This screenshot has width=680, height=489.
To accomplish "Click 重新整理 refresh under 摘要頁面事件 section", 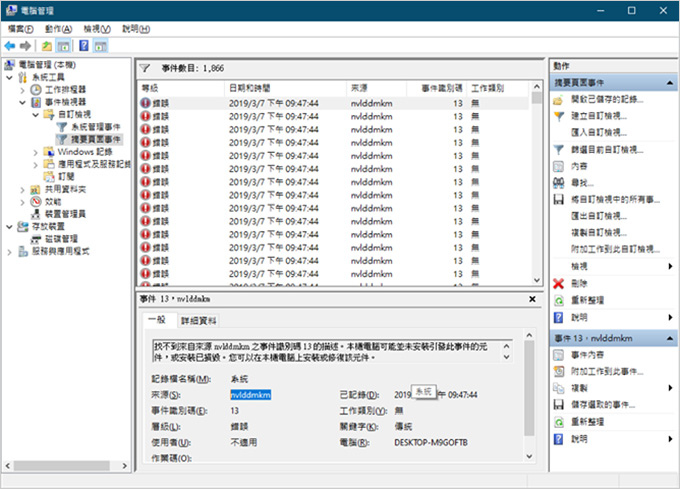I will (587, 300).
